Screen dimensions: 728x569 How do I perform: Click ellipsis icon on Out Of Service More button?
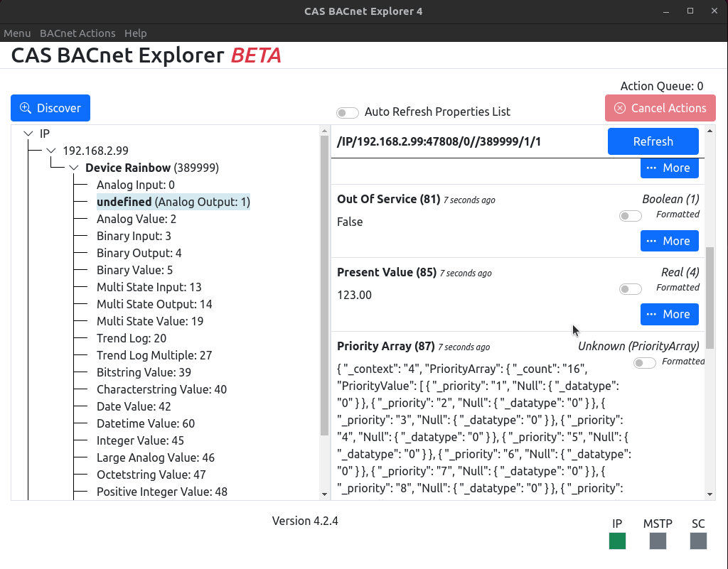click(x=651, y=241)
